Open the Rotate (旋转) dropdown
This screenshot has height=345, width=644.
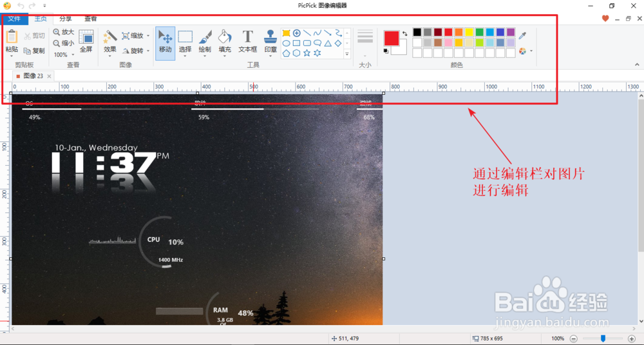[135, 50]
